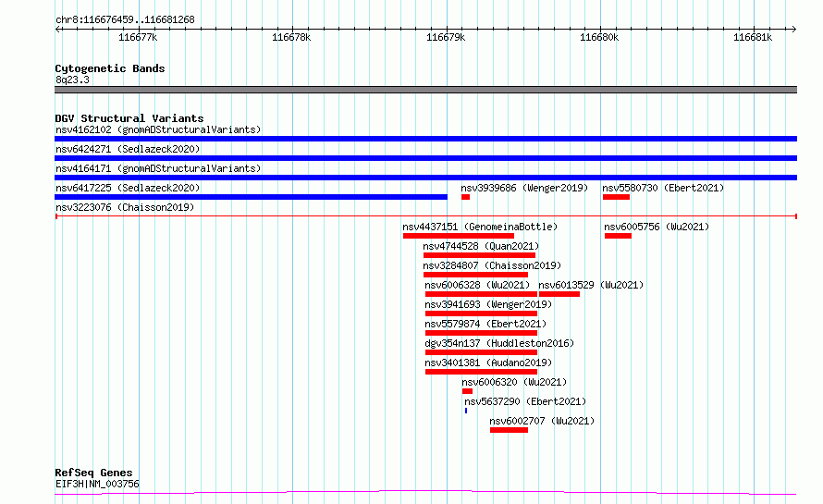Click the red bar under nsv6013529
Image resolution: width=823 pixels, height=504 pixels.
559,294
